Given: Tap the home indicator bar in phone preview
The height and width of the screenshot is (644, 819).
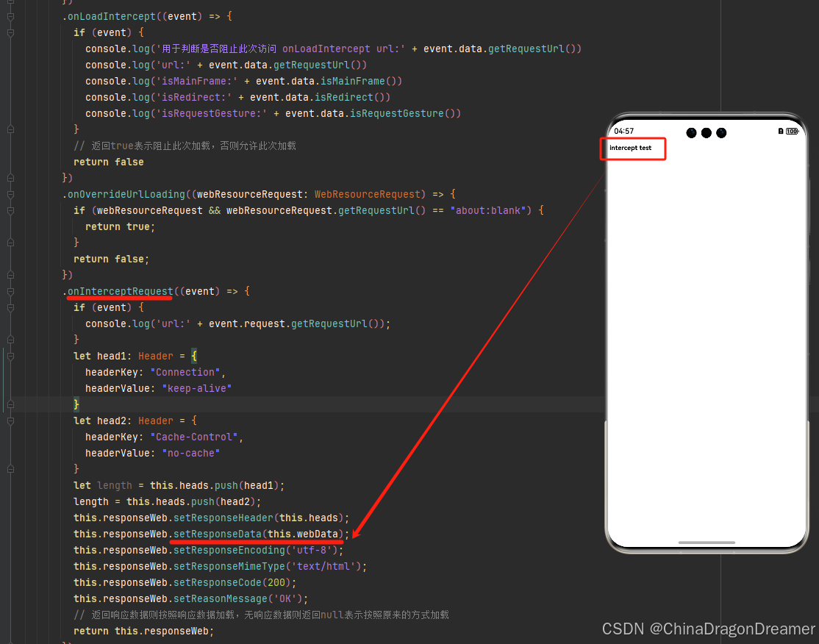Looking at the screenshot, I should click(707, 543).
